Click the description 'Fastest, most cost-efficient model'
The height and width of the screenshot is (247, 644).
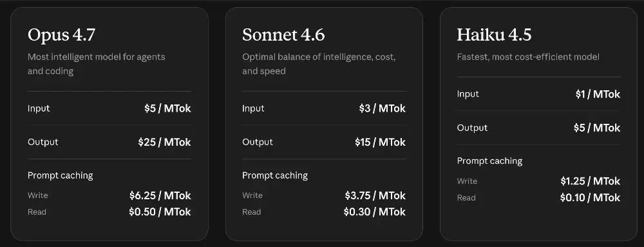point(528,57)
